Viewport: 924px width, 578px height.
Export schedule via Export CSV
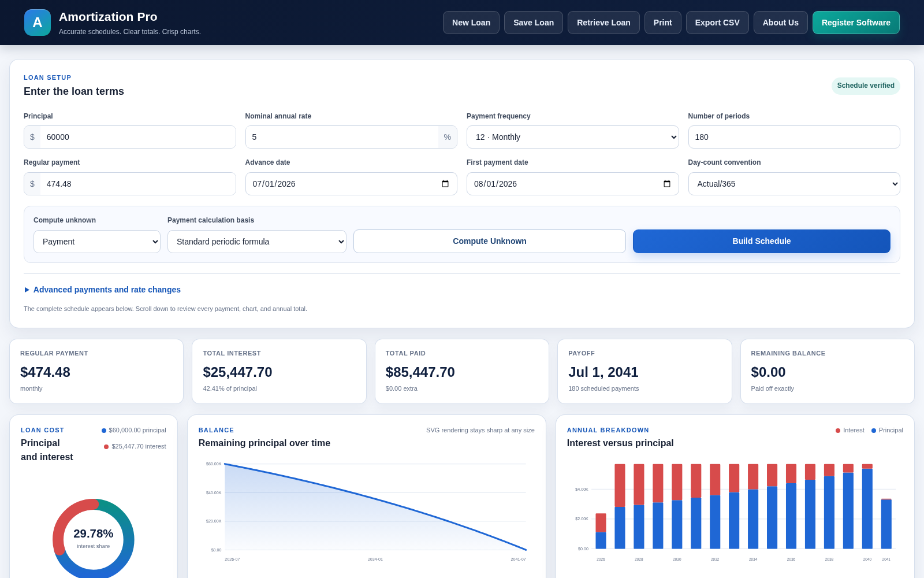point(717,23)
